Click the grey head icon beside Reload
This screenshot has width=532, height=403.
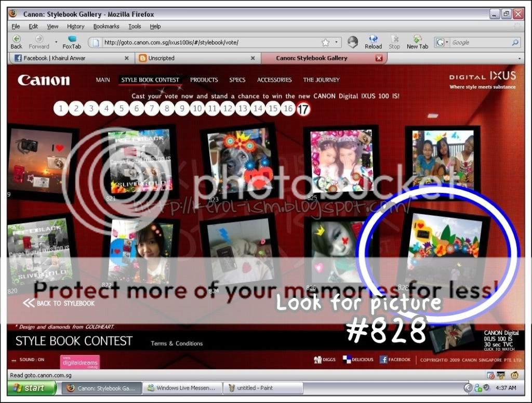[x=353, y=42]
